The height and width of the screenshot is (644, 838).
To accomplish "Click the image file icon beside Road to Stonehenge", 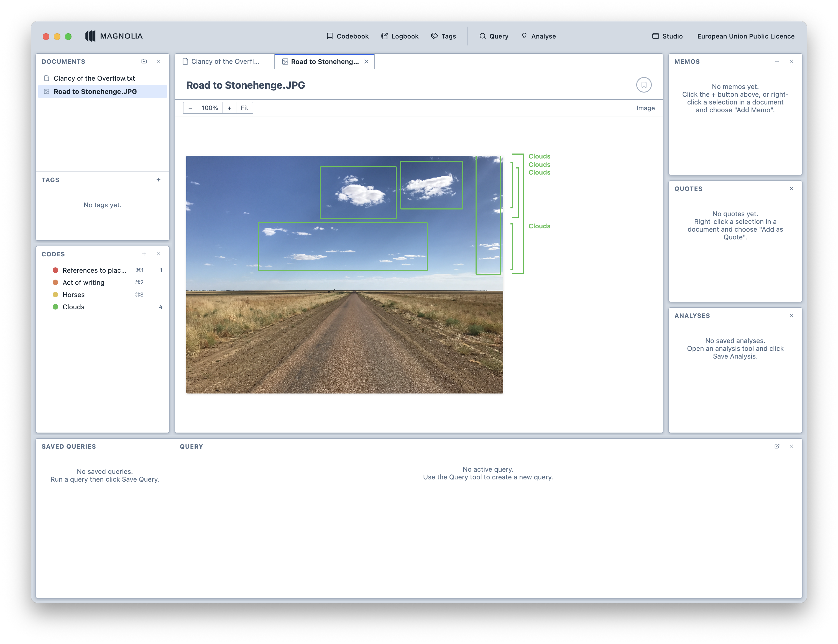I will pos(46,91).
